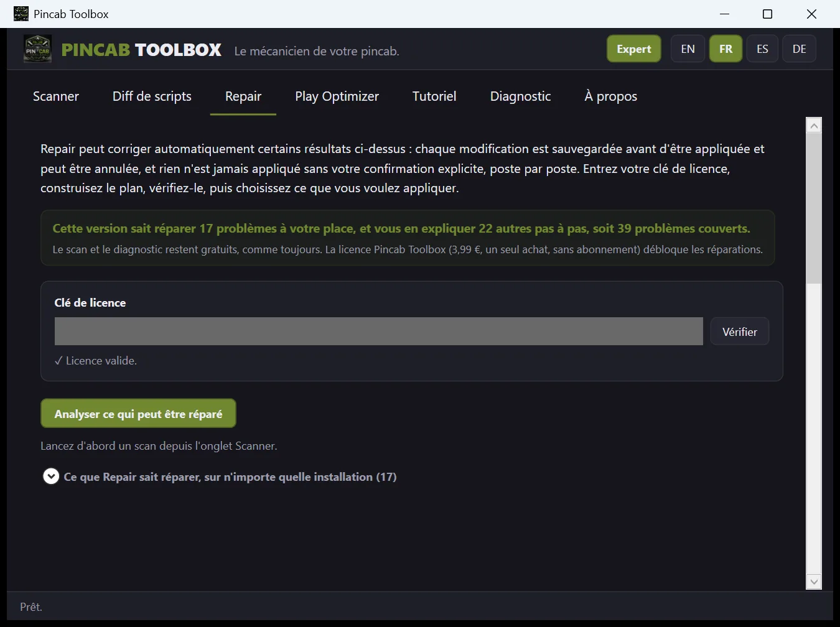Click the Vérifier license button
Image resolution: width=840 pixels, height=627 pixels.
(739, 332)
